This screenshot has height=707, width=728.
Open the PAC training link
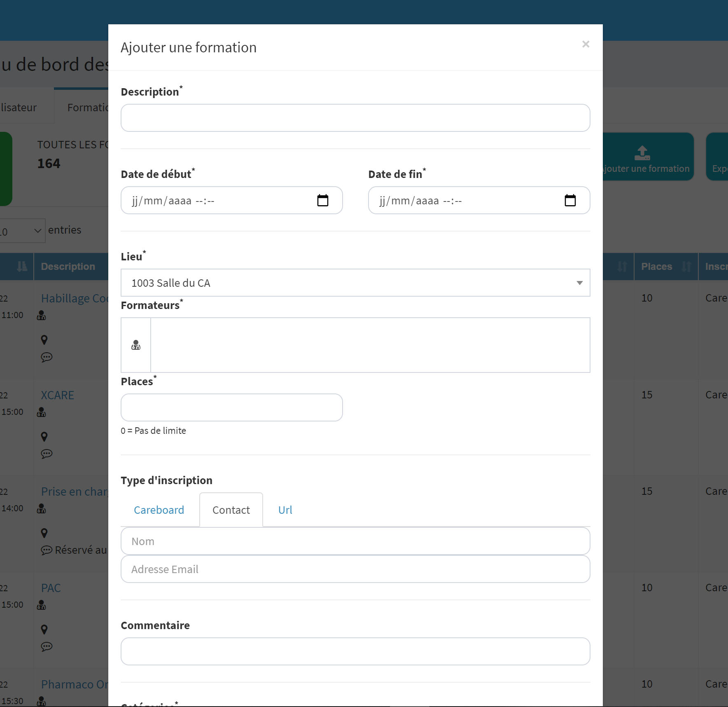51,588
